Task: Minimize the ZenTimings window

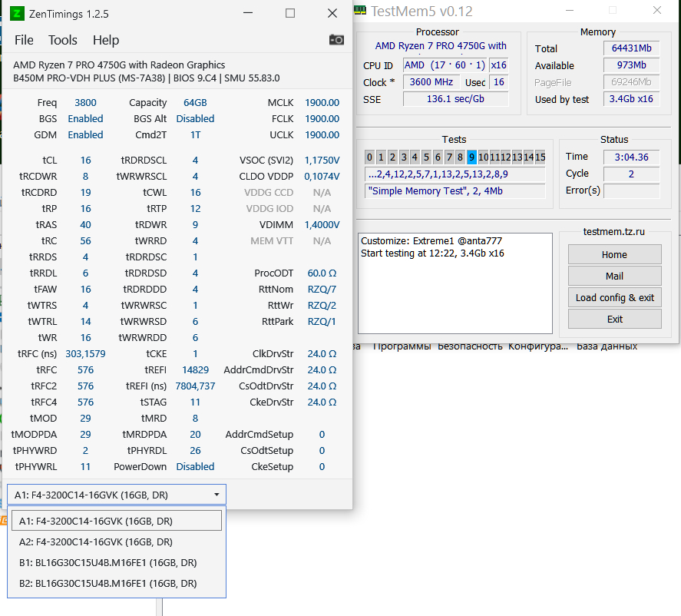Action: point(248,13)
